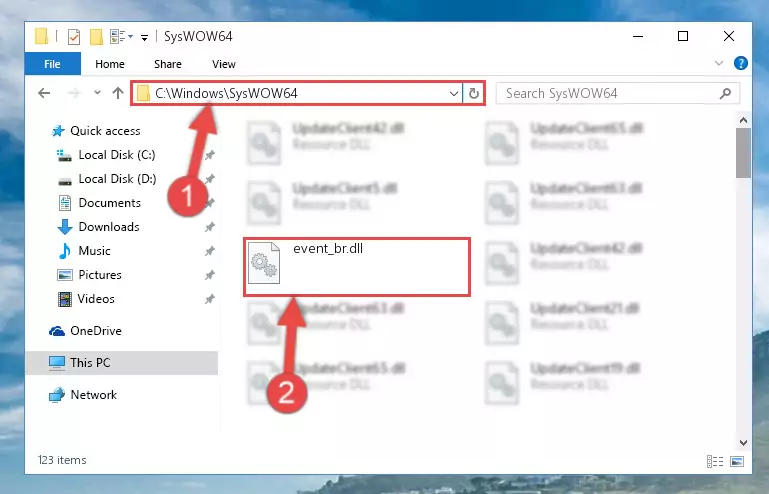The height and width of the screenshot is (494, 769).
Task: Go up one folder level
Action: pos(118,93)
